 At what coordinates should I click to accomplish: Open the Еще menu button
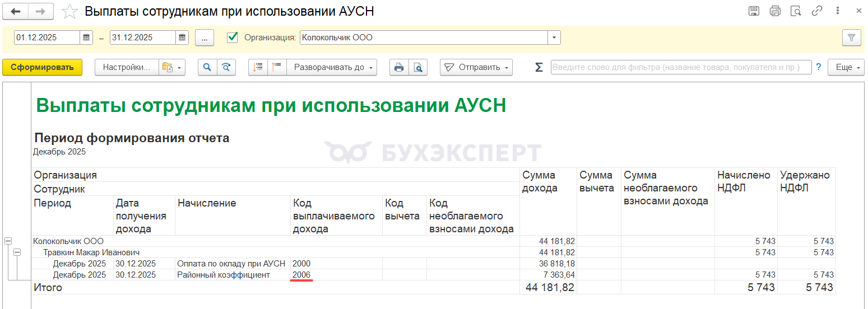847,67
